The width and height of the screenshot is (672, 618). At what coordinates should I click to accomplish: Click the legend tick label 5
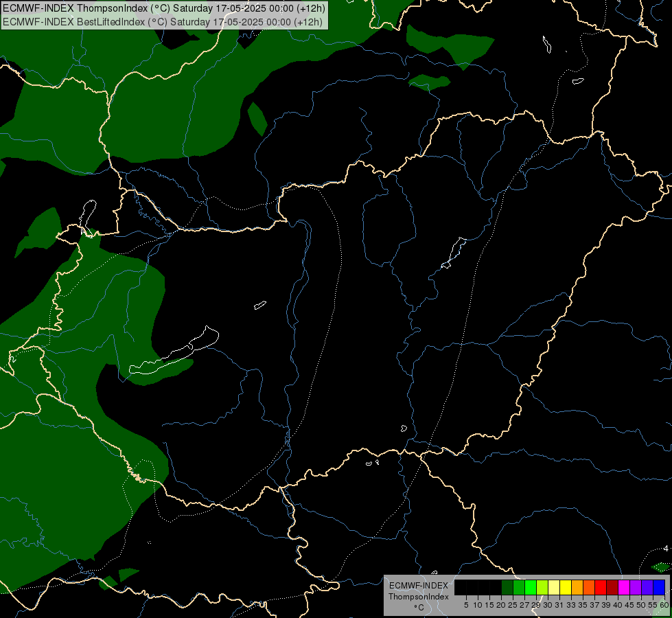click(x=466, y=605)
